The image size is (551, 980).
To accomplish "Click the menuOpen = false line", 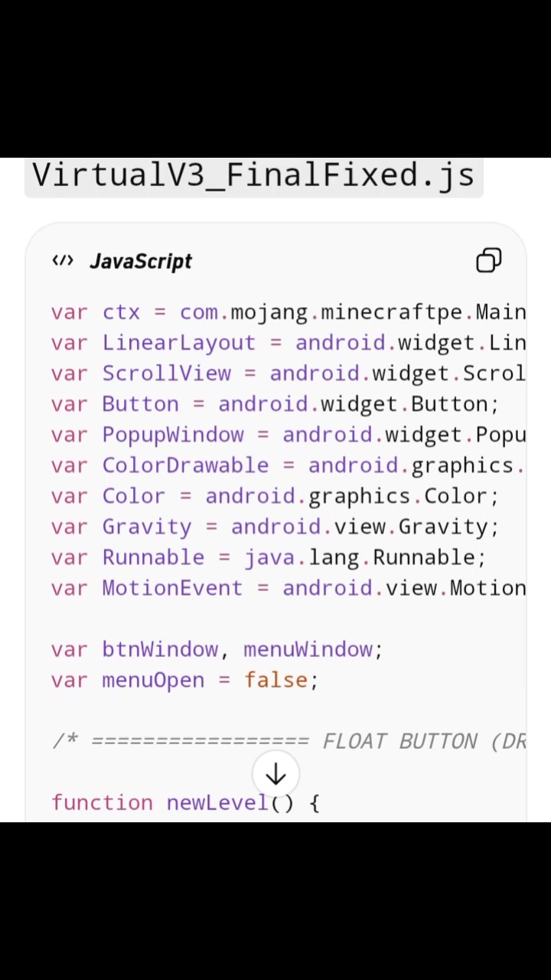I will [x=185, y=680].
